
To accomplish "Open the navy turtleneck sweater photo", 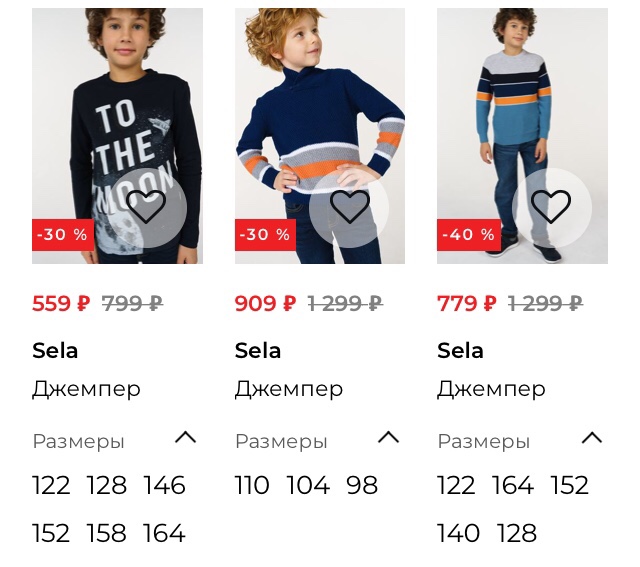I will [320, 136].
